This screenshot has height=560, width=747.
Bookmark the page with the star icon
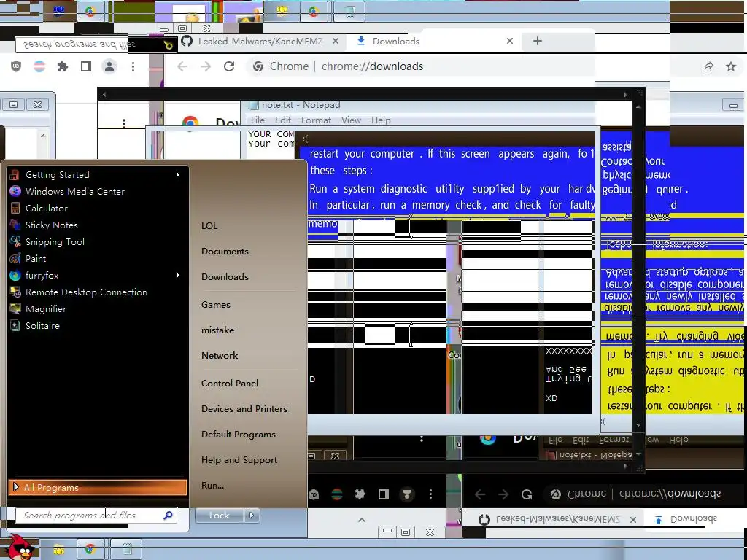click(731, 66)
